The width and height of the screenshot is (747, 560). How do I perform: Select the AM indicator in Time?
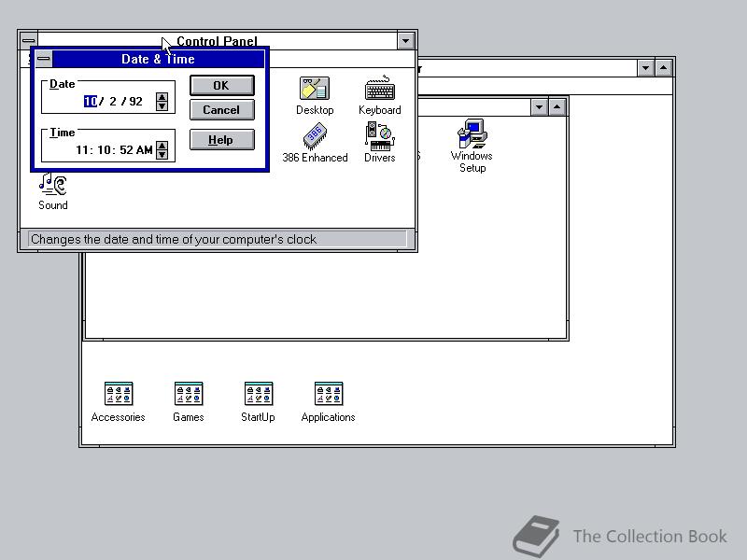(x=145, y=150)
